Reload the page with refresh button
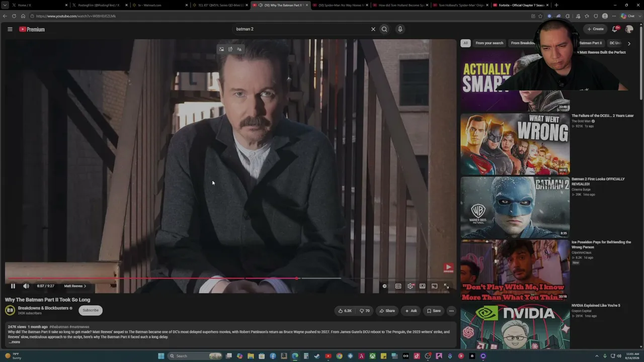Screen dimensions: 644x362 (15, 16)
